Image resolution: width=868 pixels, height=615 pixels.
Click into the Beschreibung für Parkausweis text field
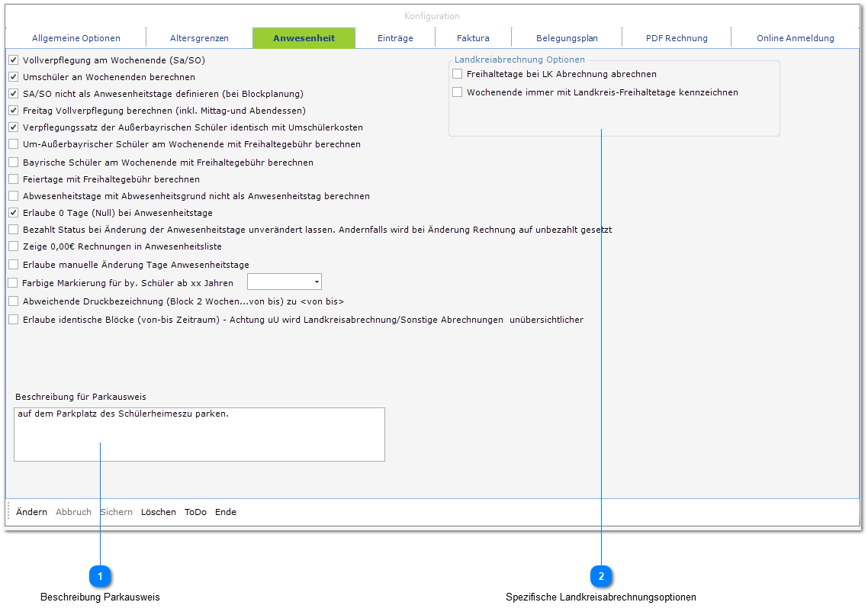tap(199, 435)
